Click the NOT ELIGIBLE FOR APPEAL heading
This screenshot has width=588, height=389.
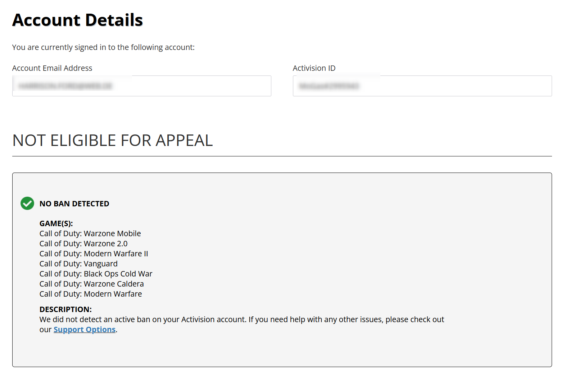[x=113, y=140]
